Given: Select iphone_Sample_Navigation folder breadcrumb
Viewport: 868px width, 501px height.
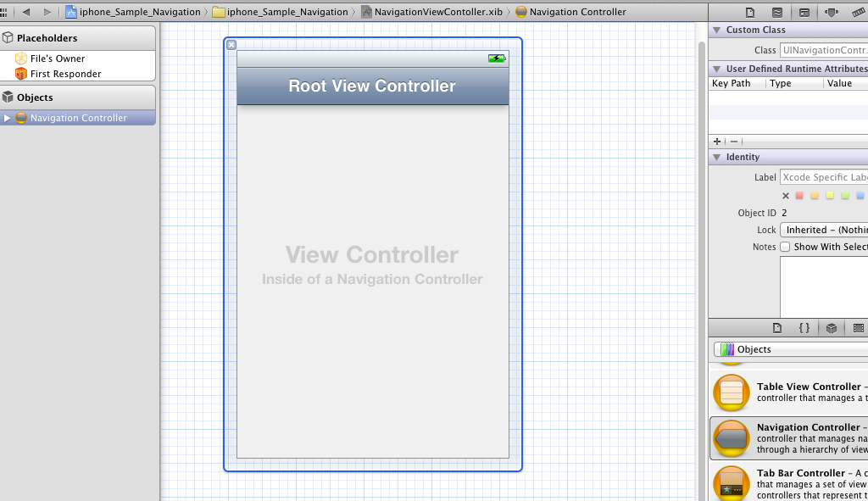Looking at the screenshot, I should point(281,12).
